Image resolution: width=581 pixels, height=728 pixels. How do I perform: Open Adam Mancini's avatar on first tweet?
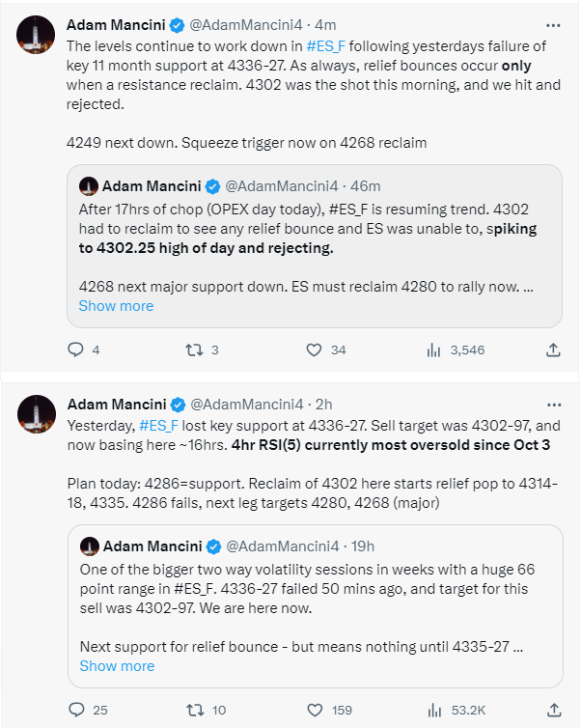point(36,35)
